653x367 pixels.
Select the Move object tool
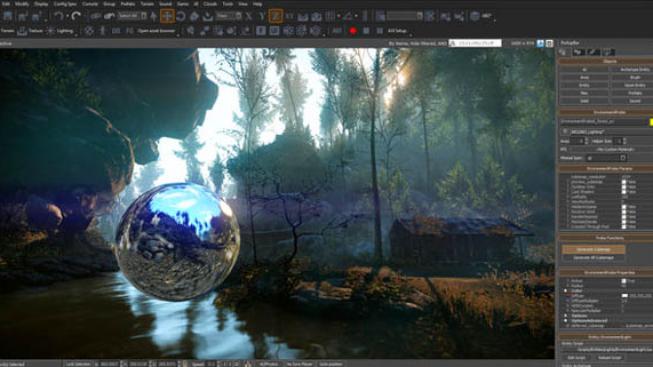(x=167, y=16)
